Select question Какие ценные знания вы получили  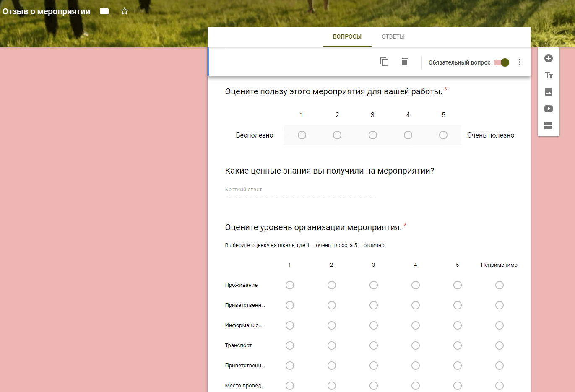point(329,171)
